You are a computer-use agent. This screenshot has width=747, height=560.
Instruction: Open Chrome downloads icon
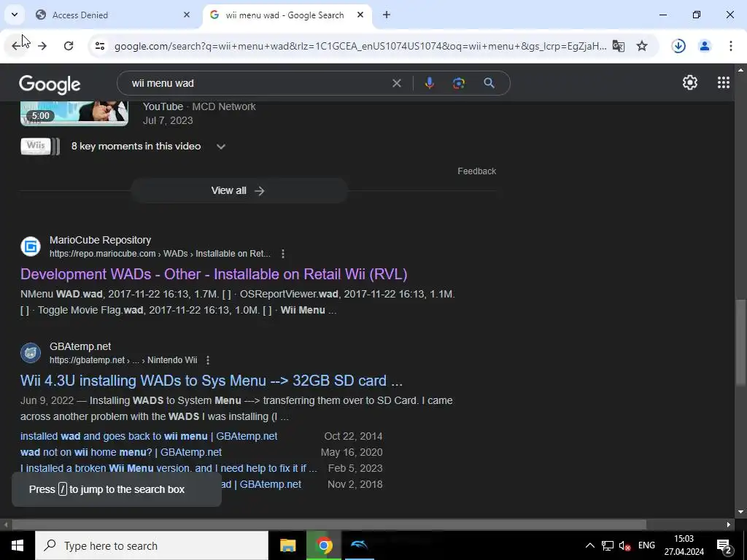pyautogui.click(x=678, y=46)
